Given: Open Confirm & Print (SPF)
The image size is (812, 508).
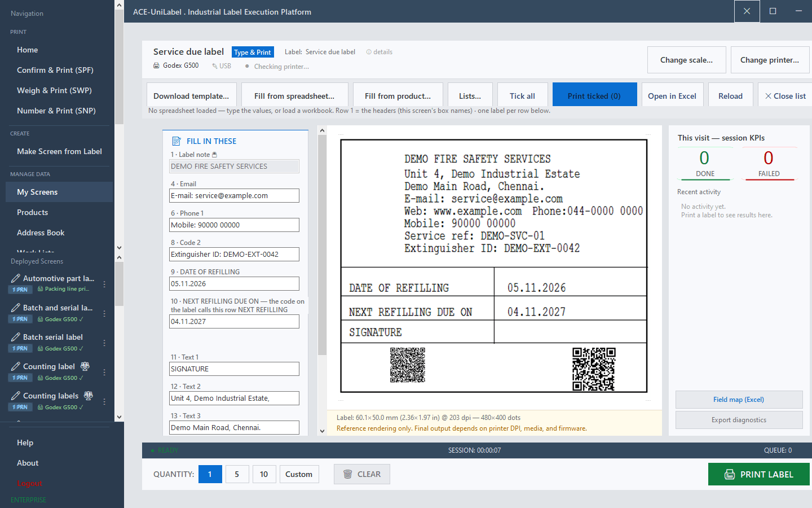Looking at the screenshot, I should click(59, 70).
